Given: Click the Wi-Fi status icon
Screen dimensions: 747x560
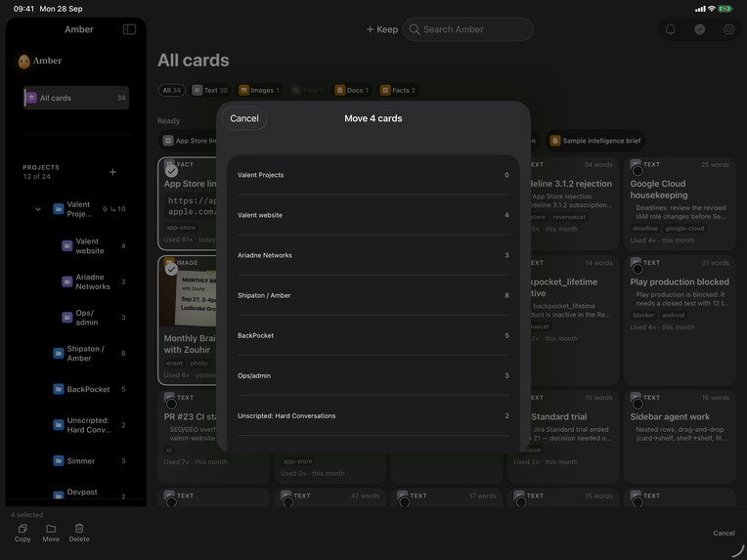Looking at the screenshot, I should [712, 9].
